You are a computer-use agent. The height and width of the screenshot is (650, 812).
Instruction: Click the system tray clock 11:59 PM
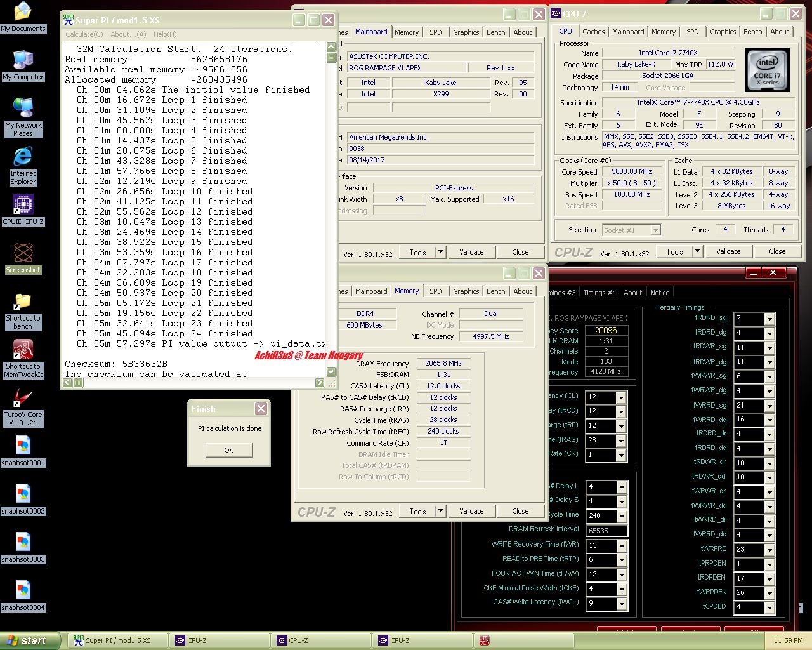tap(789, 640)
